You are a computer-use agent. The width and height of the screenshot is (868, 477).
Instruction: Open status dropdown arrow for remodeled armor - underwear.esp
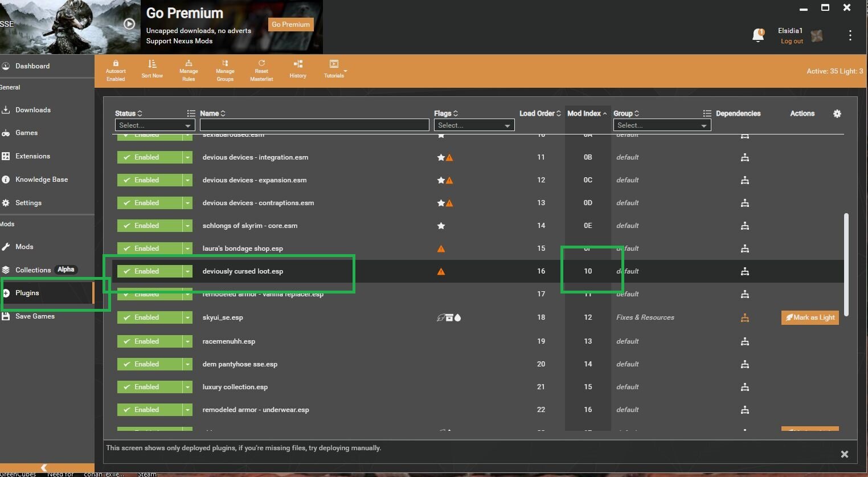point(187,410)
